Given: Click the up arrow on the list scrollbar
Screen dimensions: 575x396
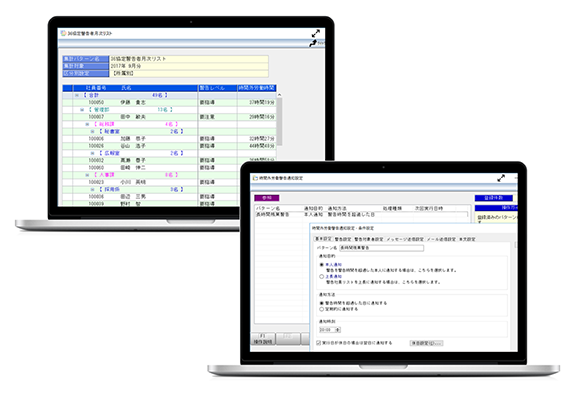Looking at the screenshot, I should [x=279, y=95].
